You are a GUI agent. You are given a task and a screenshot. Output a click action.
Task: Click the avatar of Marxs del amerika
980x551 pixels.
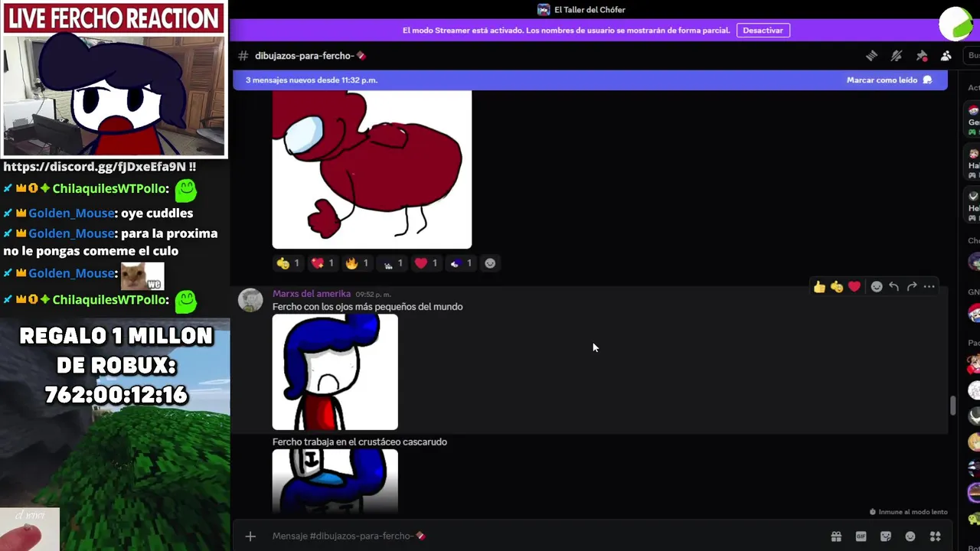click(x=250, y=300)
